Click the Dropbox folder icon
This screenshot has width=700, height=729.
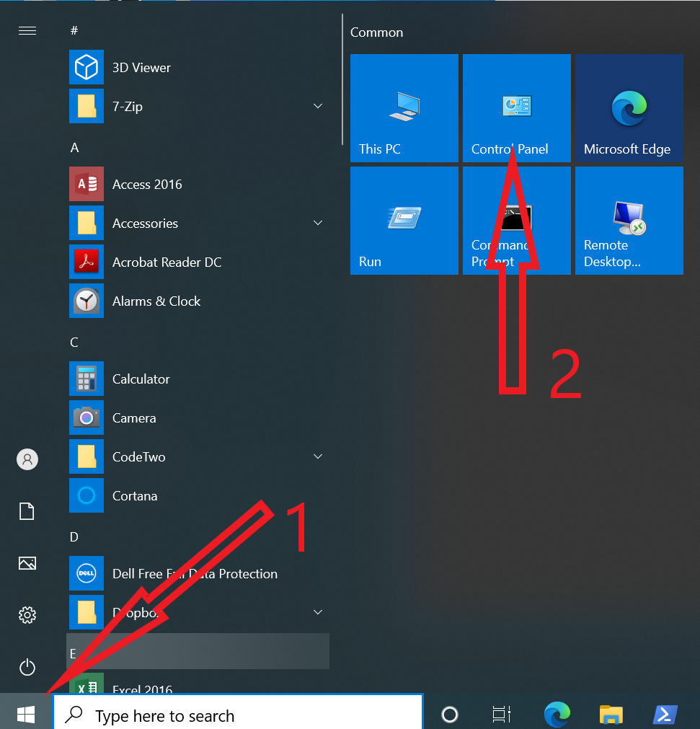87,612
